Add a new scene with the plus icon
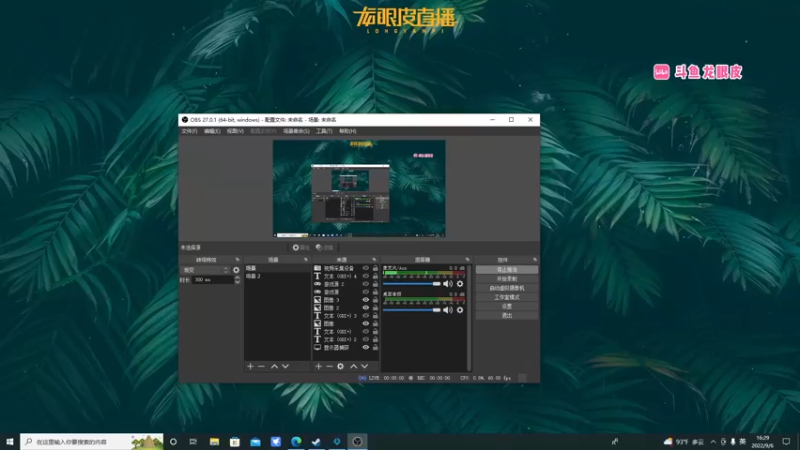Image resolution: width=800 pixels, height=450 pixels. (250, 366)
